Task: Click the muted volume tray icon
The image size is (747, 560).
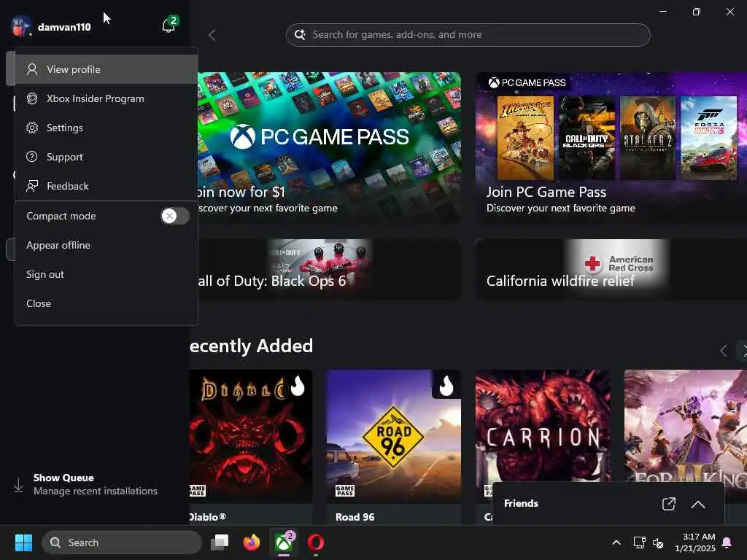Action: pyautogui.click(x=658, y=542)
